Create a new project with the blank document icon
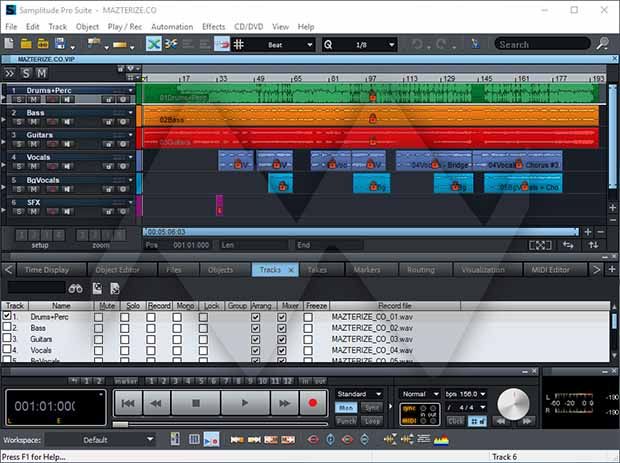Screen dimensions: 620x463 coord(9,43)
